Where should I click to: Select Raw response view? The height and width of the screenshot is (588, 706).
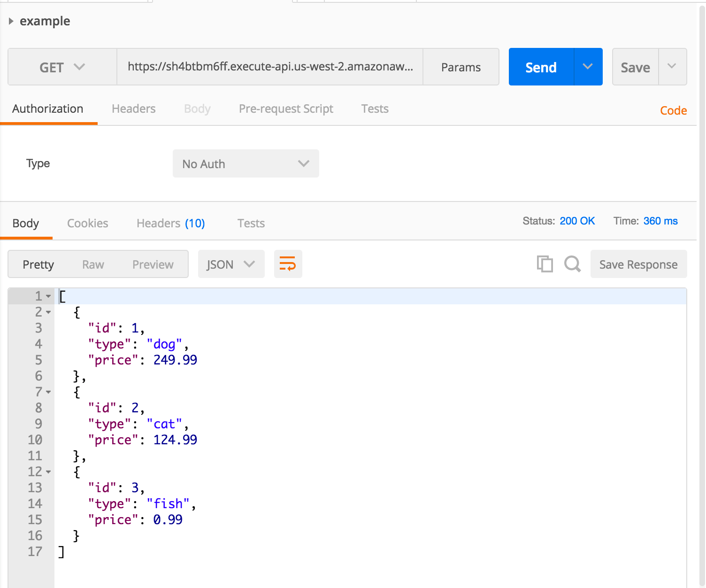[x=93, y=265]
